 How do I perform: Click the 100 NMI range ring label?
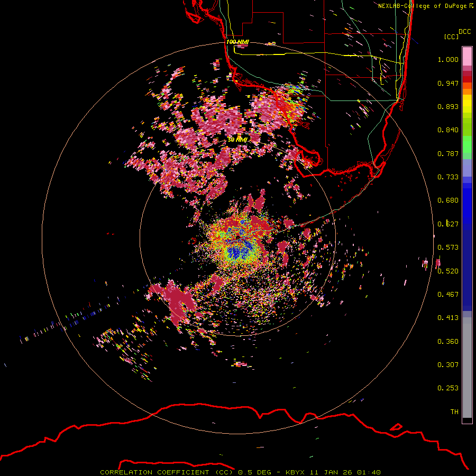coord(237,42)
